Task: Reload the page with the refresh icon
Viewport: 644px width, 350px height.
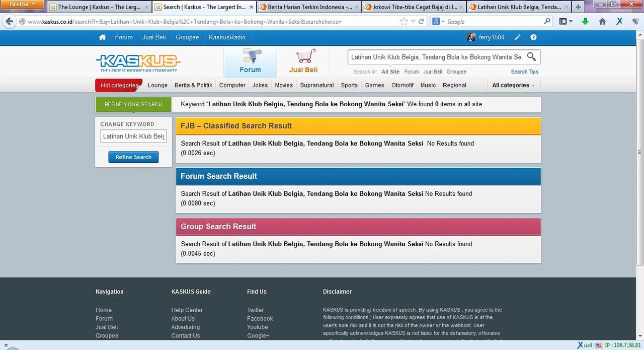Action: click(421, 22)
